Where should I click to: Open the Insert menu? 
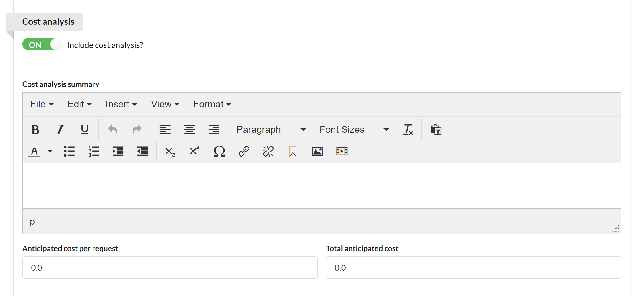(x=121, y=104)
